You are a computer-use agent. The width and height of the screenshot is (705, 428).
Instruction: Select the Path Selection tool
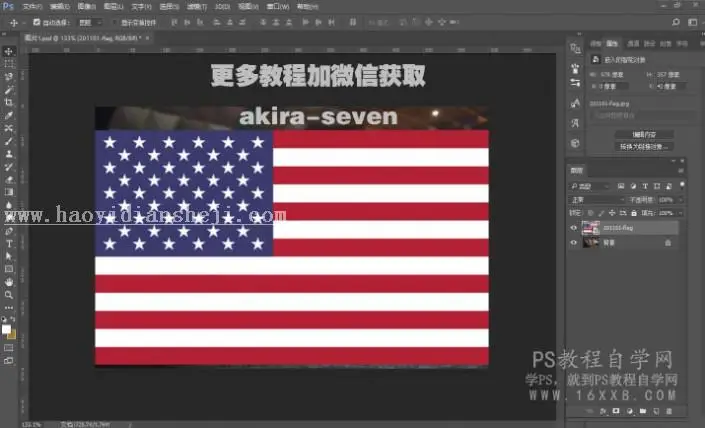tap(9, 256)
